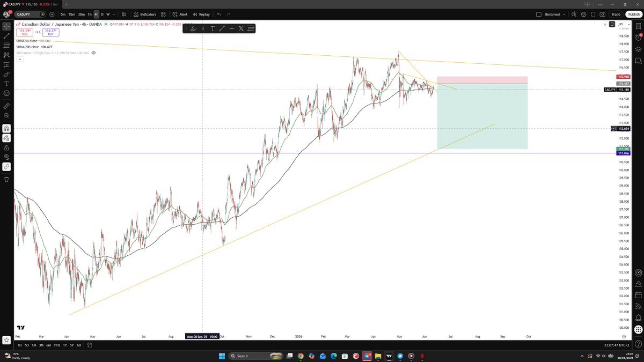Click the red SELL price button
Image resolution: width=644 pixels, height=362 pixels.
(25, 32)
